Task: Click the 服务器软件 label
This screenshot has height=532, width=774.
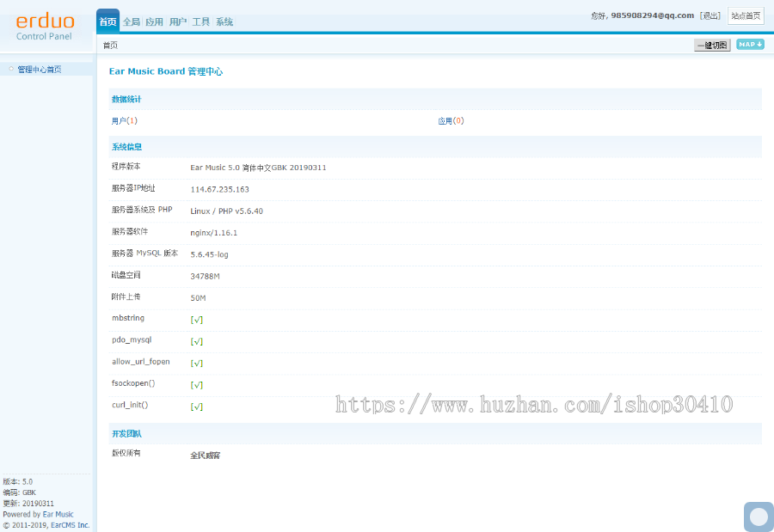Action: coord(130,231)
